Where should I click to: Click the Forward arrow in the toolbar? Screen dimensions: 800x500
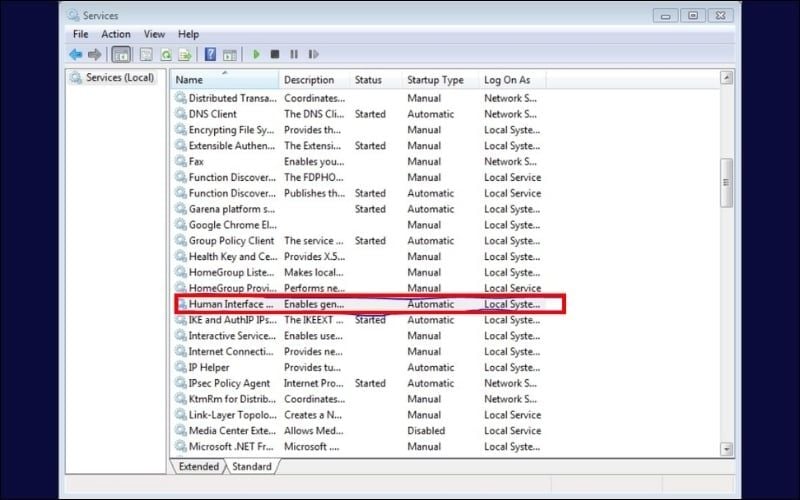click(x=95, y=54)
